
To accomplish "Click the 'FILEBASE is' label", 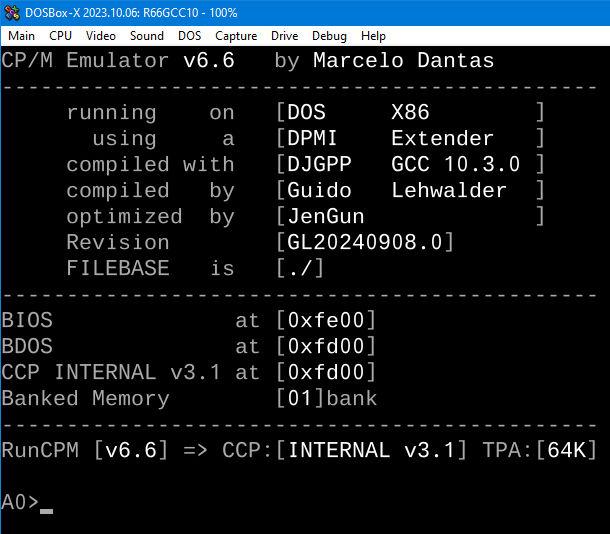I will point(151,268).
